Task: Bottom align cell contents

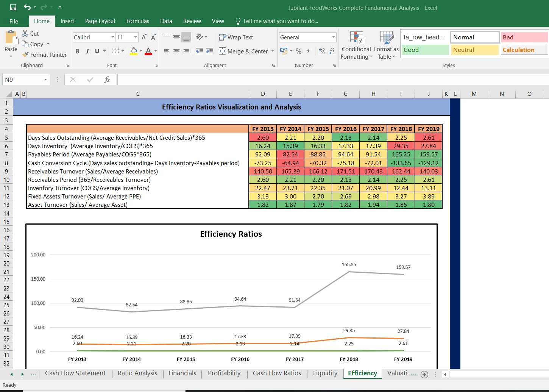Action: click(186, 37)
